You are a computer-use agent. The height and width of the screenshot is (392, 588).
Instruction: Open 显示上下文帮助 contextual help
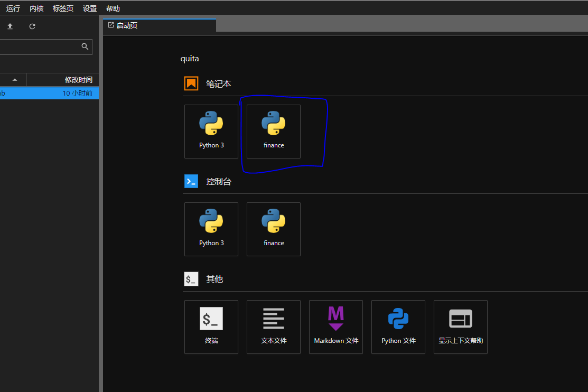coord(461,326)
